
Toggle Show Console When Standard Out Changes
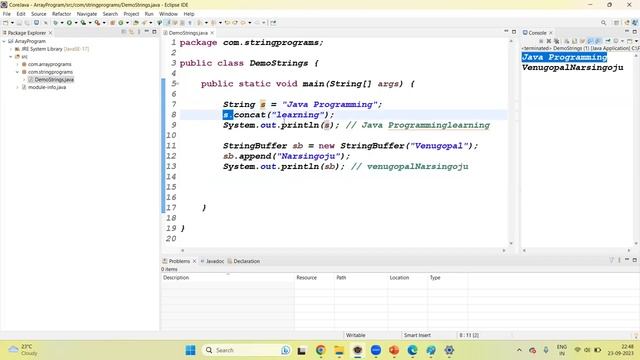point(590,41)
